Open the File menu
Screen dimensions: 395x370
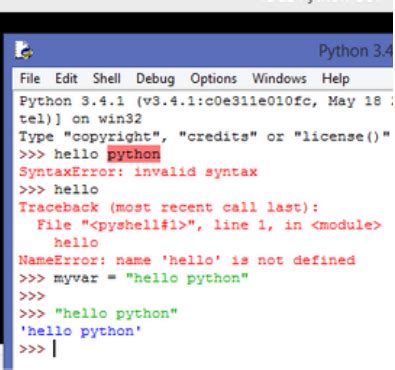click(x=30, y=79)
